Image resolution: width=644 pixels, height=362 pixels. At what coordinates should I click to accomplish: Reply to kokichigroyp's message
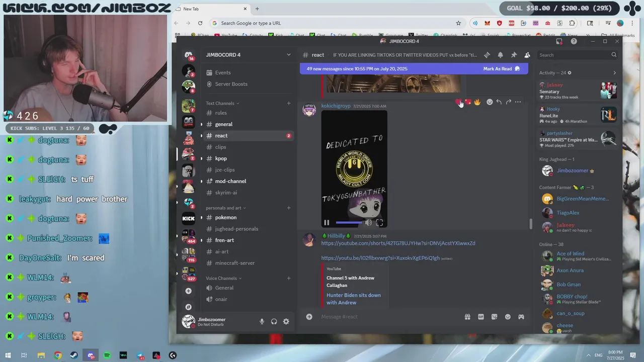pyautogui.click(x=499, y=102)
